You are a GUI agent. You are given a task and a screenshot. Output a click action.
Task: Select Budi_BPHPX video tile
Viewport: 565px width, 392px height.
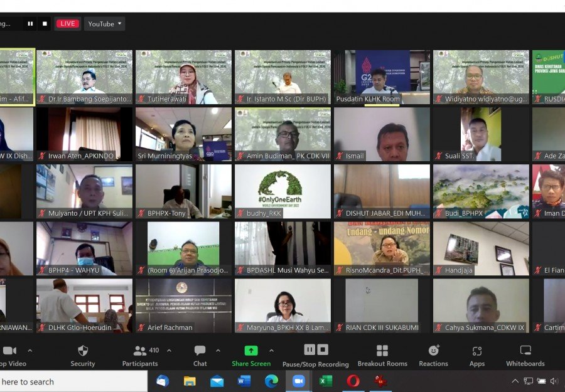tap(481, 191)
